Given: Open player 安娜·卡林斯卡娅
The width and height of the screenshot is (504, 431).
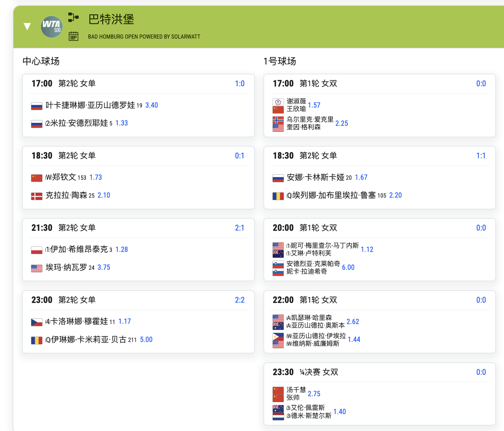Looking at the screenshot, I should [316, 177].
